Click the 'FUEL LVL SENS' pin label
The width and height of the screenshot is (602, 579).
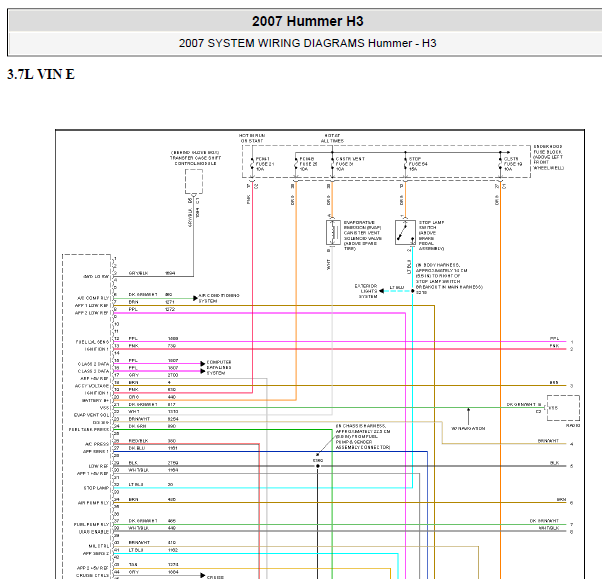pyautogui.click(x=93, y=342)
